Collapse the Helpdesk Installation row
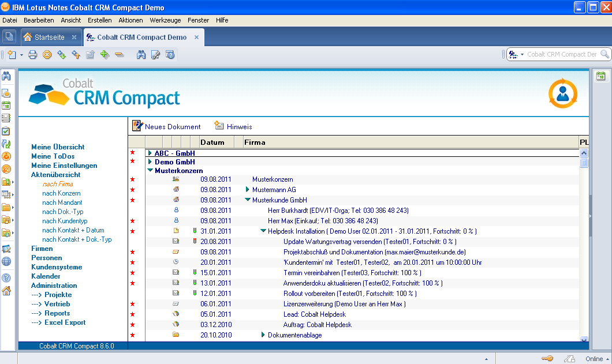The height and width of the screenshot is (364, 612). (x=263, y=231)
